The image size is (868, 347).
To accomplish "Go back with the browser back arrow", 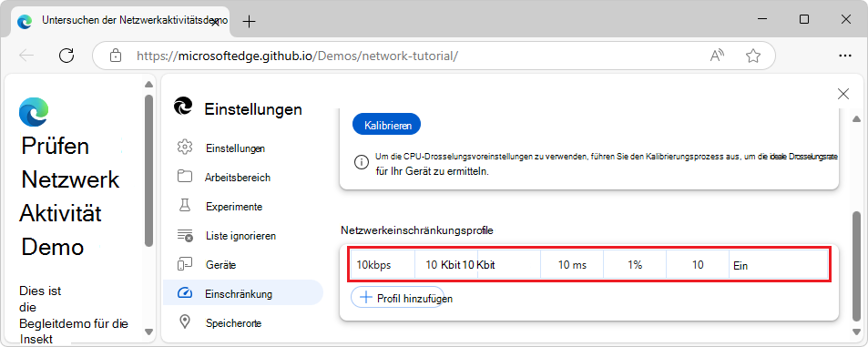I will [x=26, y=56].
